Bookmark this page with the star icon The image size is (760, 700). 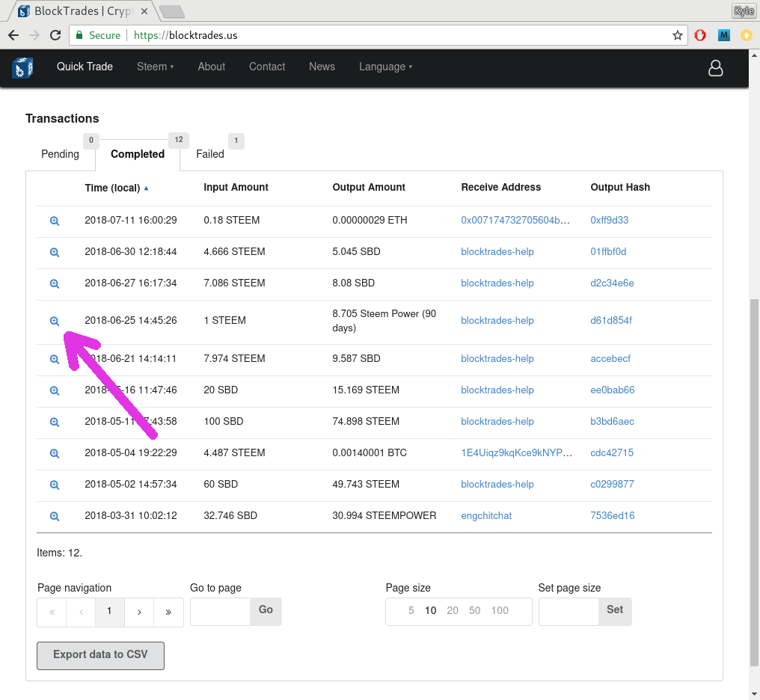pyautogui.click(x=677, y=35)
